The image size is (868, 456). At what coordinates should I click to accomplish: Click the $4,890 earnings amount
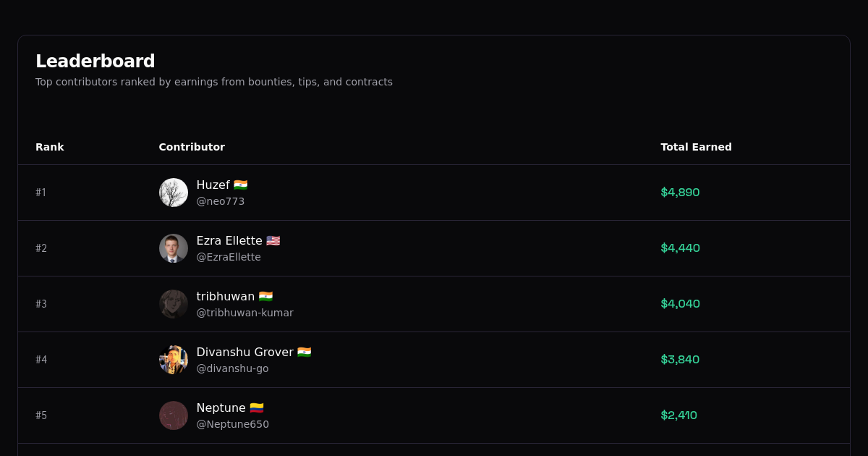coord(680,193)
